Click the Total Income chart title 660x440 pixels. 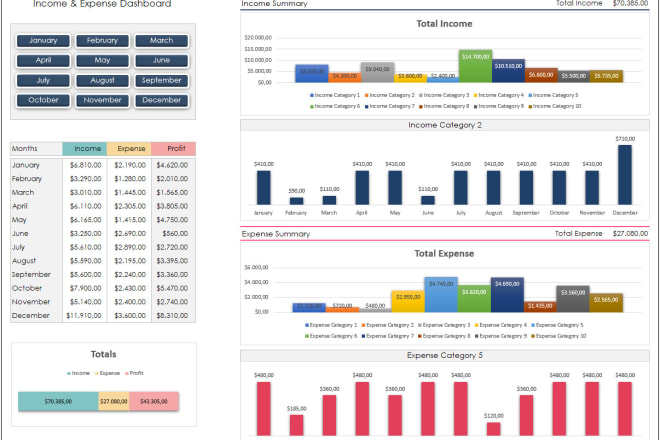[444, 24]
